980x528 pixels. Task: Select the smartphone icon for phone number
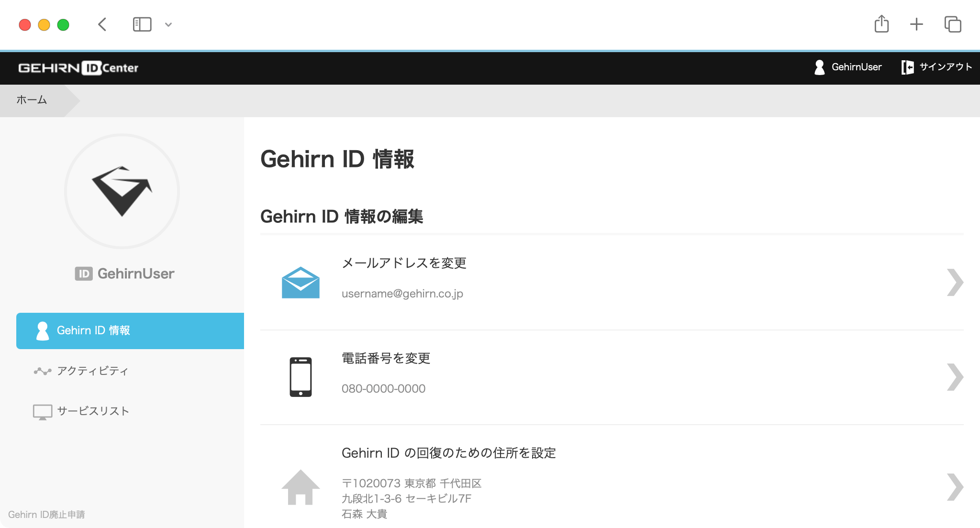300,376
